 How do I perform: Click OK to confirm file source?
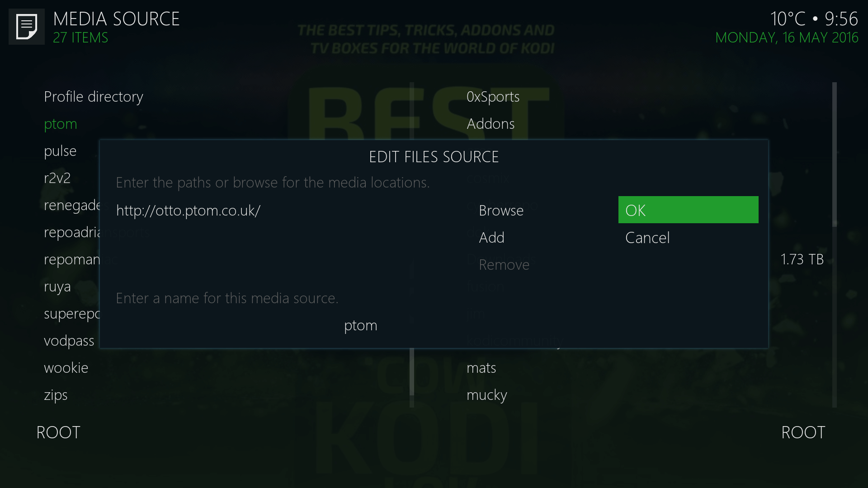pyautogui.click(x=688, y=209)
